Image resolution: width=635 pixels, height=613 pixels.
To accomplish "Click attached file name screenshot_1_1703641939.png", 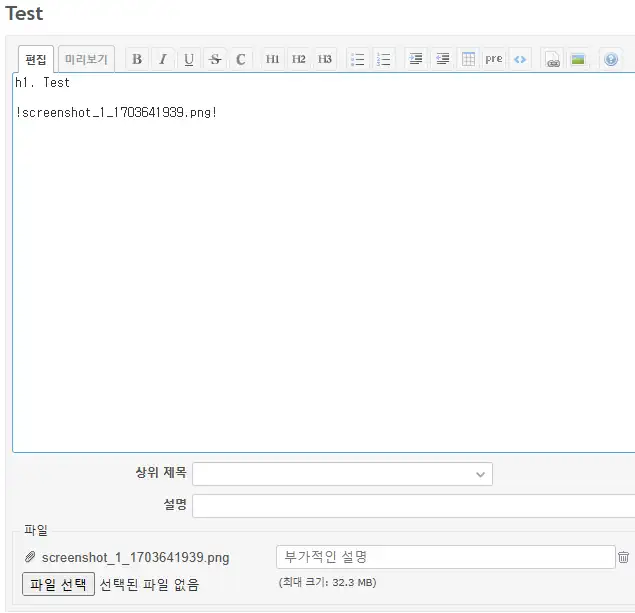I will (x=135, y=558).
